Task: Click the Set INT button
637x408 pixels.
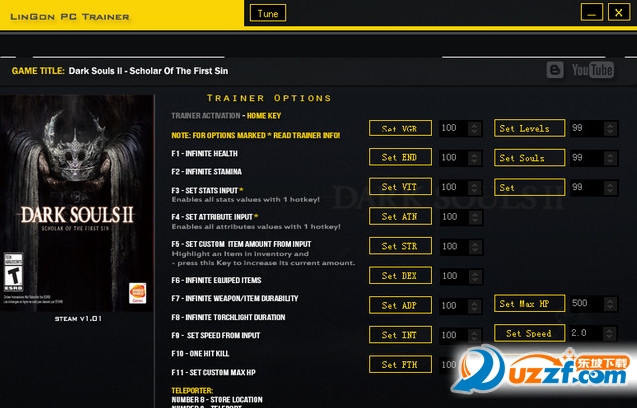Action: [400, 335]
